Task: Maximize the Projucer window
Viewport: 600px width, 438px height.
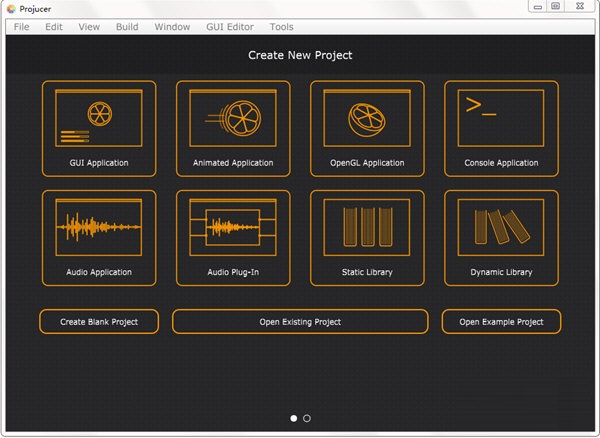Action: pyautogui.click(x=556, y=6)
